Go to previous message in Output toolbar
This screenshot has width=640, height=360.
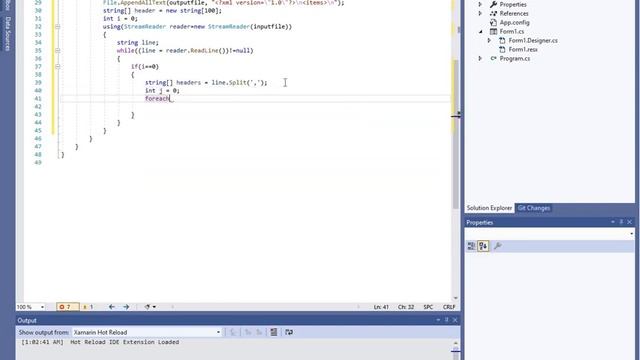(247, 332)
